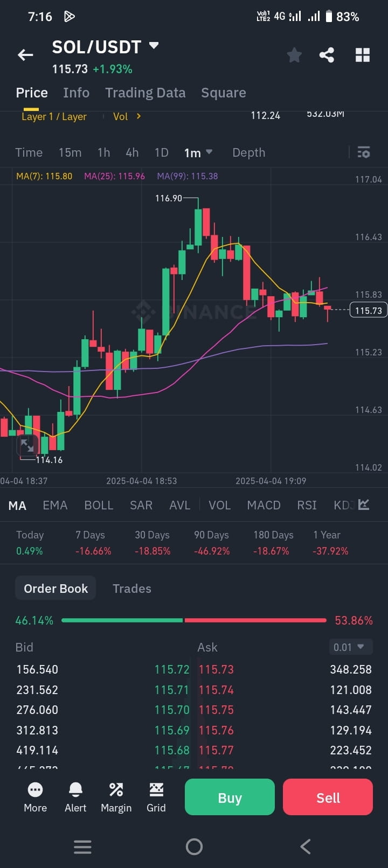The width and height of the screenshot is (388, 868).
Task: Tap the red Sell button
Action: (328, 797)
